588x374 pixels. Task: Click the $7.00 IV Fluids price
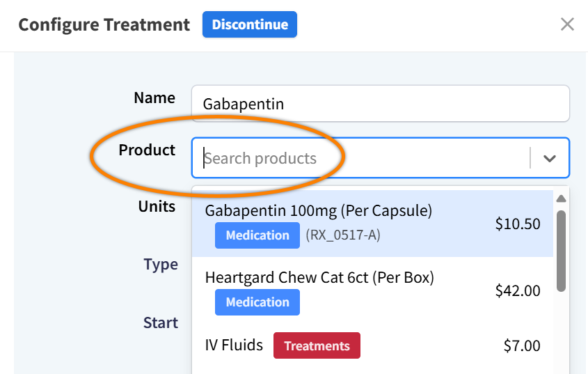521,345
